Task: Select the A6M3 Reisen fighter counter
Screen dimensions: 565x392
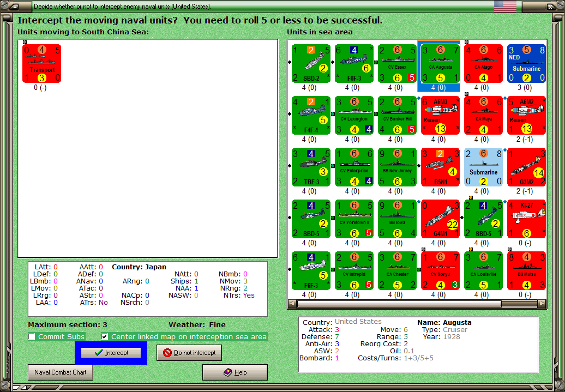Action: pos(440,115)
